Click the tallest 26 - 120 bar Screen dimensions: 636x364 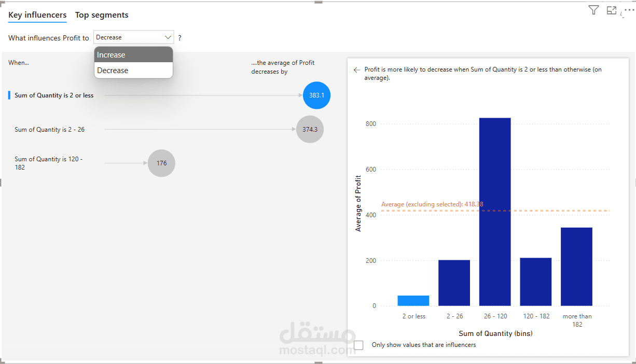[x=495, y=212]
